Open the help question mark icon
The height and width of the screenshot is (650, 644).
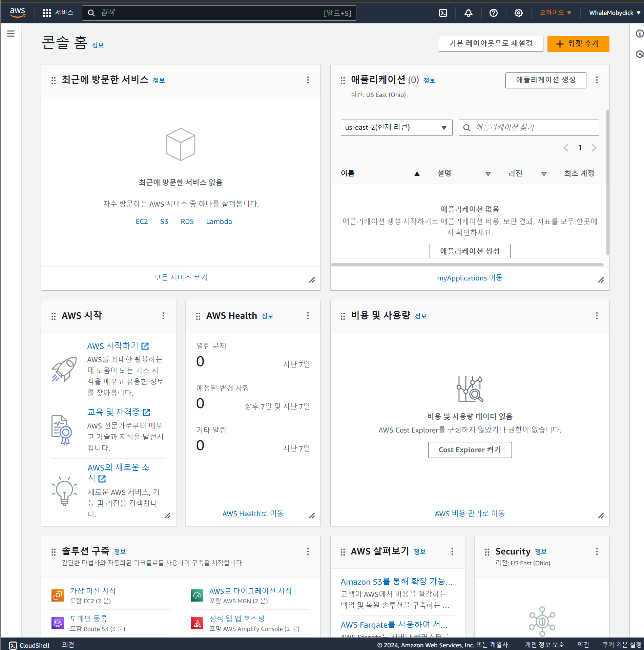click(493, 13)
